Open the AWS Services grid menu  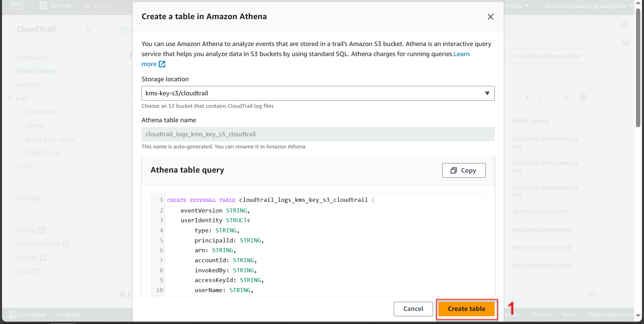click(x=43, y=6)
